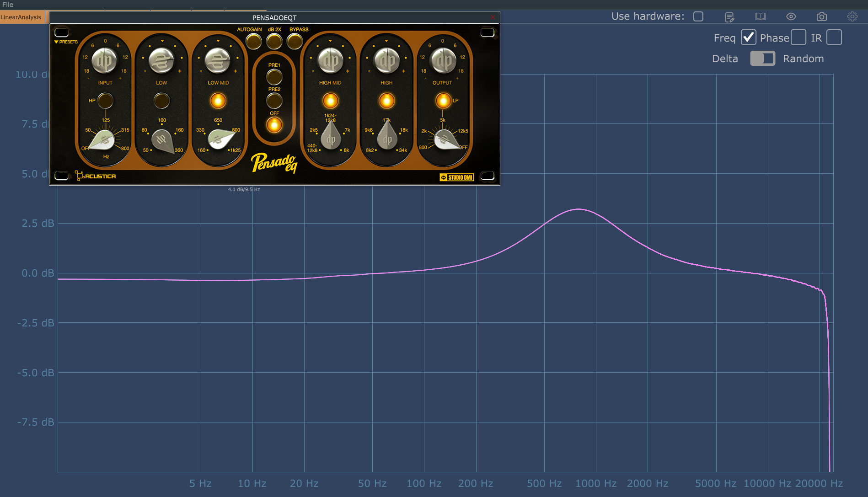Image resolution: width=868 pixels, height=497 pixels.
Task: Click the Studio DMI logo badge
Action: (457, 177)
